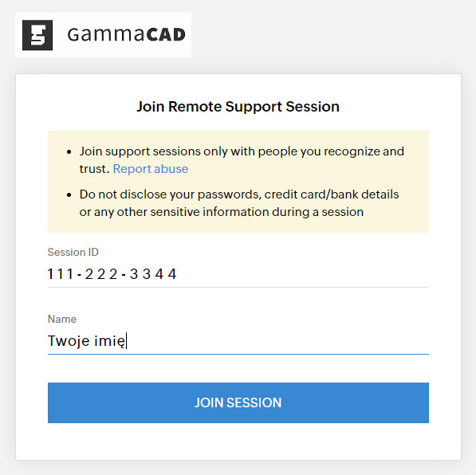Place cursor in the 111-222-3344 digits
This screenshot has height=475, width=476.
click(x=112, y=274)
